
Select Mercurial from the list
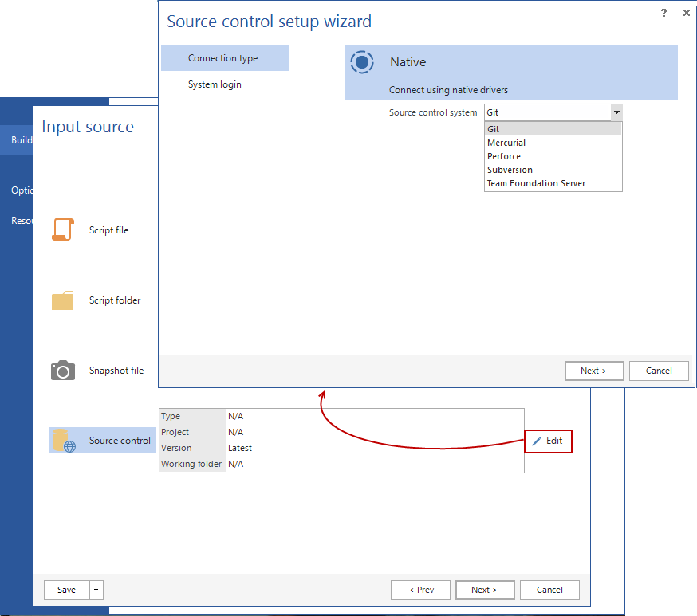pos(507,142)
